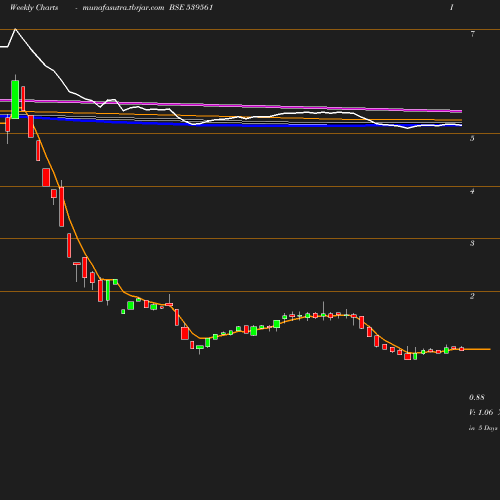The width and height of the screenshot is (500, 500).
Task: Click the '2' price axis label
Action: click(472, 296)
